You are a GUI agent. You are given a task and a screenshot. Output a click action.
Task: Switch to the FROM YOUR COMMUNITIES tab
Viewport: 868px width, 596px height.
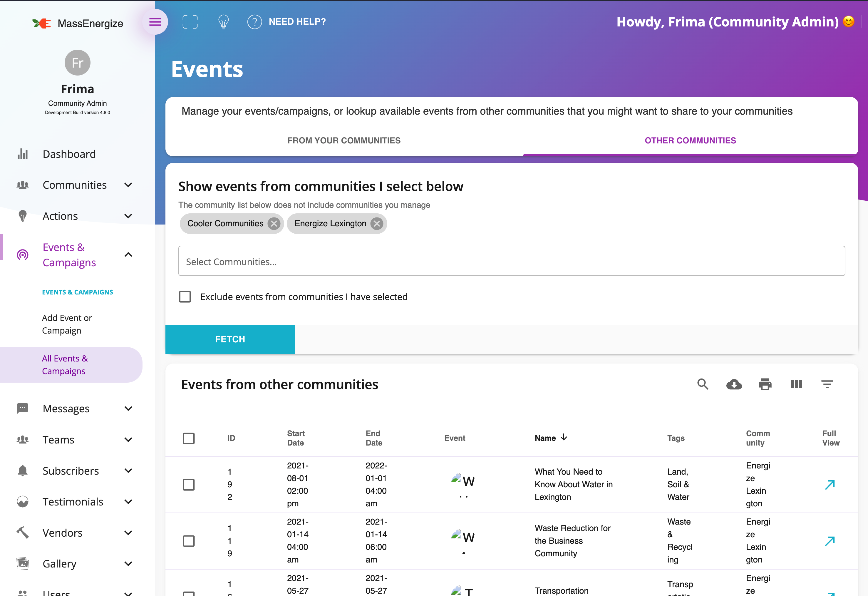pyautogui.click(x=343, y=140)
